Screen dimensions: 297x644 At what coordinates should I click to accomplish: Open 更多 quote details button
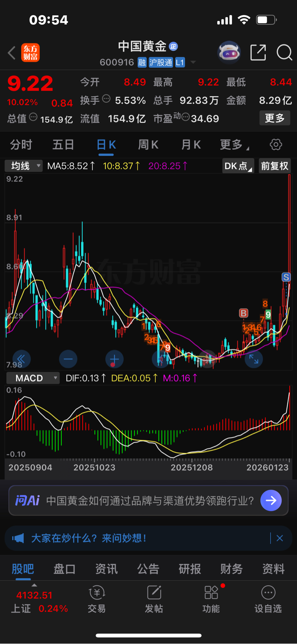tap(275, 118)
